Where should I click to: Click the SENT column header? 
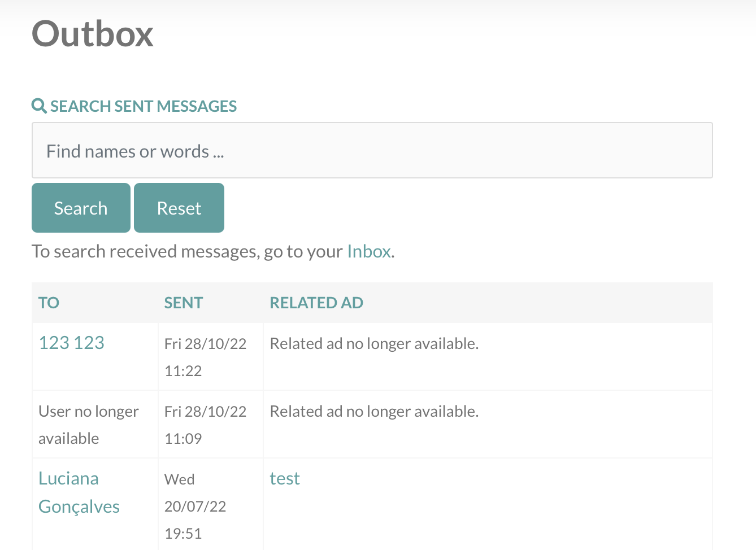[x=184, y=303]
